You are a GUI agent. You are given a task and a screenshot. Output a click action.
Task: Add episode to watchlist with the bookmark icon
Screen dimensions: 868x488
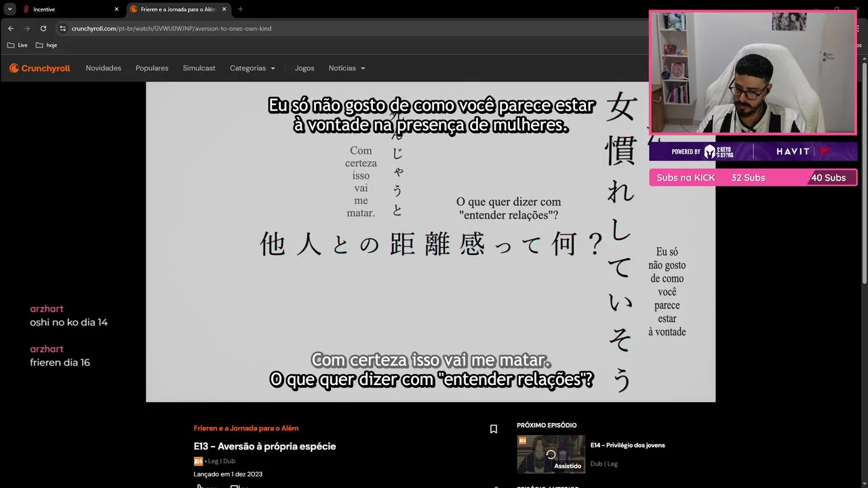[494, 429]
